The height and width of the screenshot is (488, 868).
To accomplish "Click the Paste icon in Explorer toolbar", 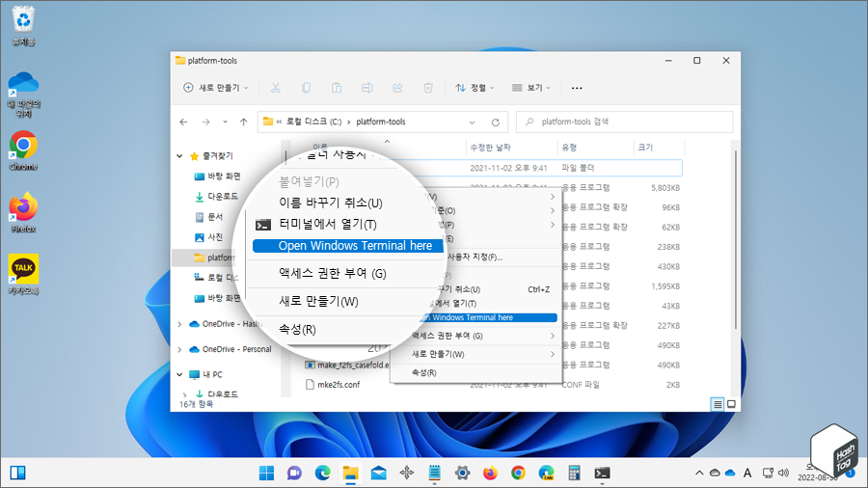I will point(337,88).
